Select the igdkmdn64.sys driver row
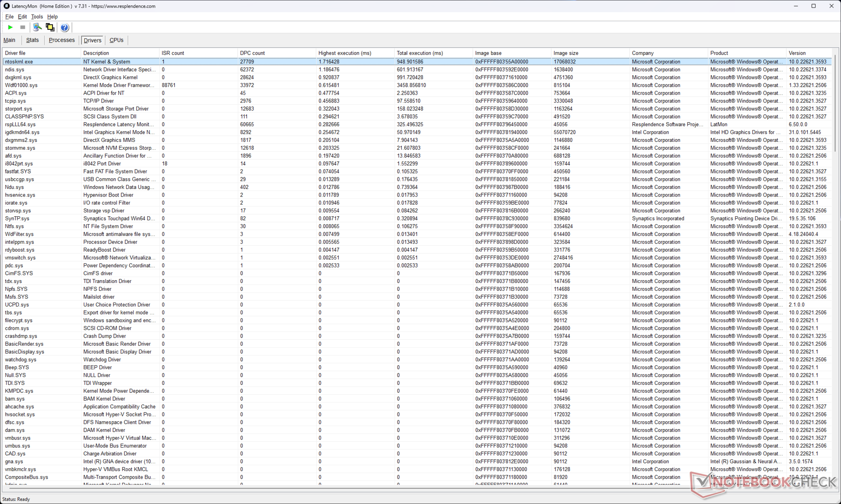This screenshot has height=504, width=841. tap(22, 132)
